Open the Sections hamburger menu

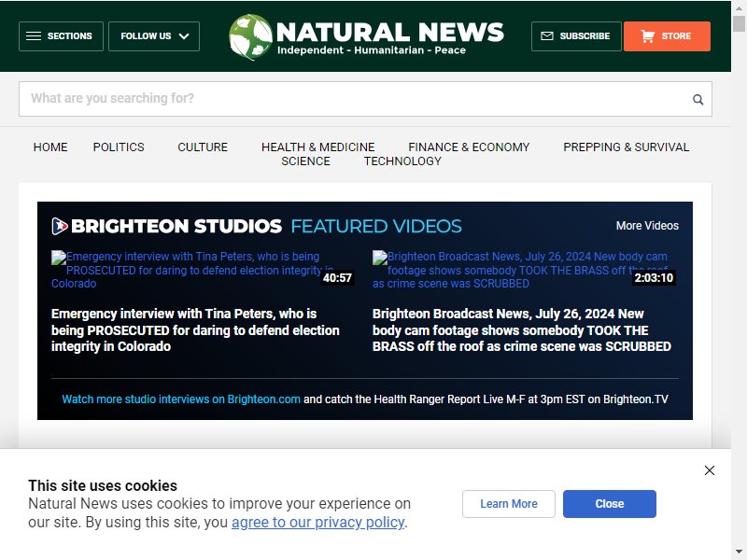point(61,36)
